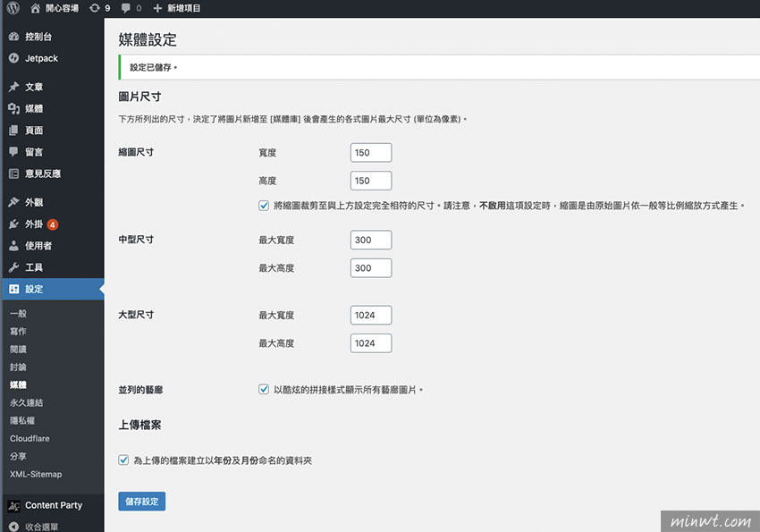Click the 意見反應 feedback icon
The width and height of the screenshot is (760, 532).
point(13,173)
